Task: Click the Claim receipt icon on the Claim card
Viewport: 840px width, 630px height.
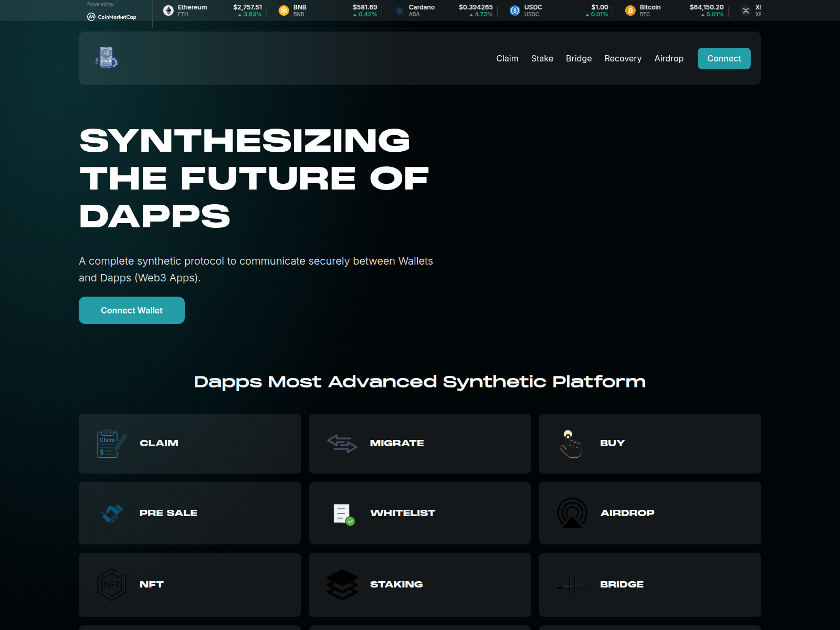Action: point(109,443)
